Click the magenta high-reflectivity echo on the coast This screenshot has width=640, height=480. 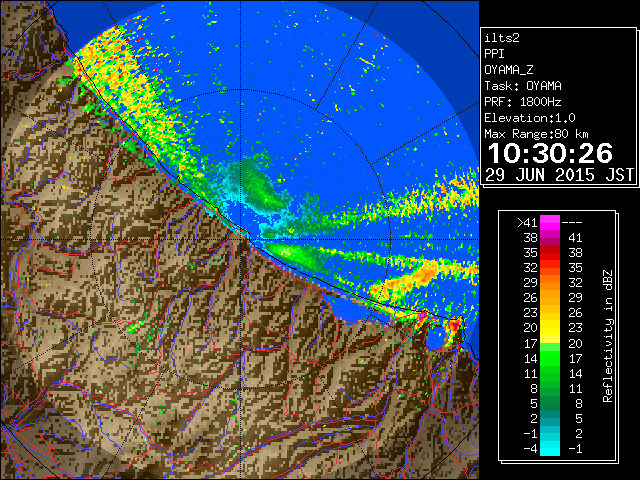[423, 315]
